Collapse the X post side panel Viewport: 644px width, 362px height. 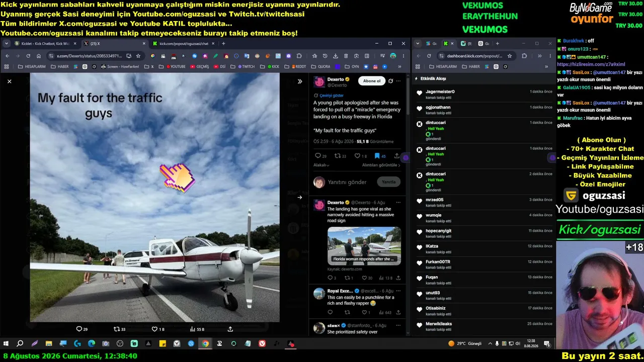[x=300, y=81]
